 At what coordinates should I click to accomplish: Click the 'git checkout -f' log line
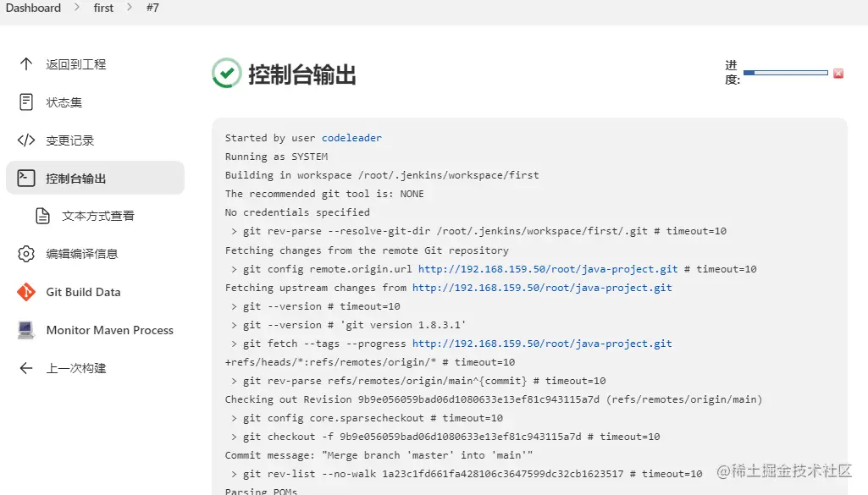[445, 437]
